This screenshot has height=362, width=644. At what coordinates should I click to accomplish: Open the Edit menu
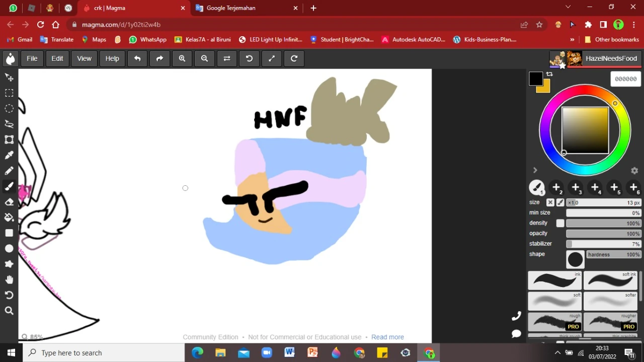[x=57, y=58]
